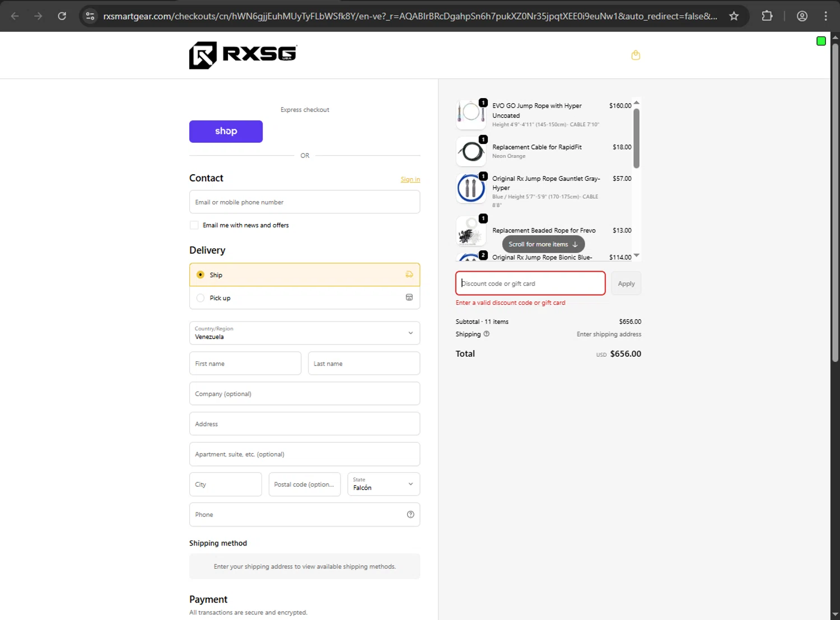Click the order summary scrollbar thumb
This screenshot has height=620, width=840.
636,138
